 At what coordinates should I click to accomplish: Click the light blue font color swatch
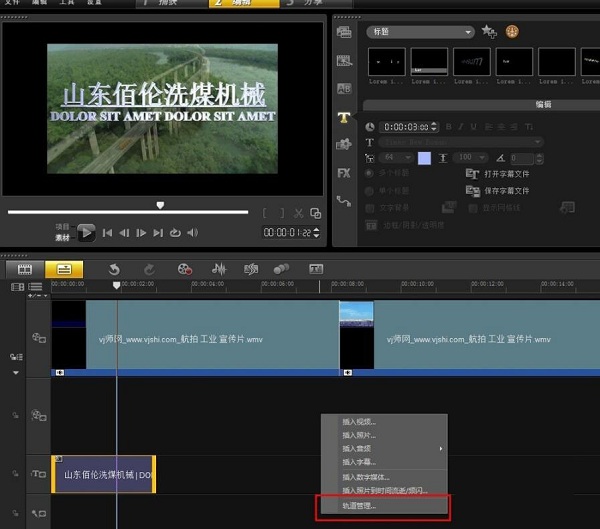[424, 158]
